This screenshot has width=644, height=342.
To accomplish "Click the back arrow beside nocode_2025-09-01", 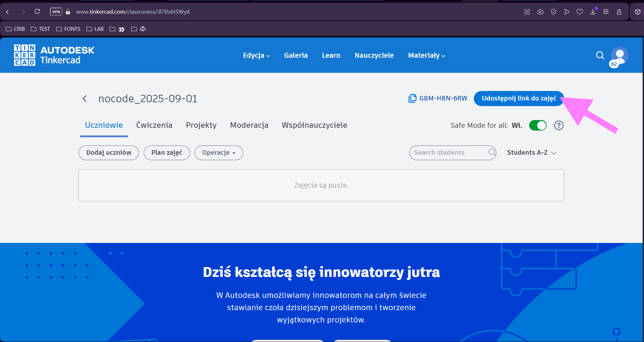I will [x=84, y=98].
